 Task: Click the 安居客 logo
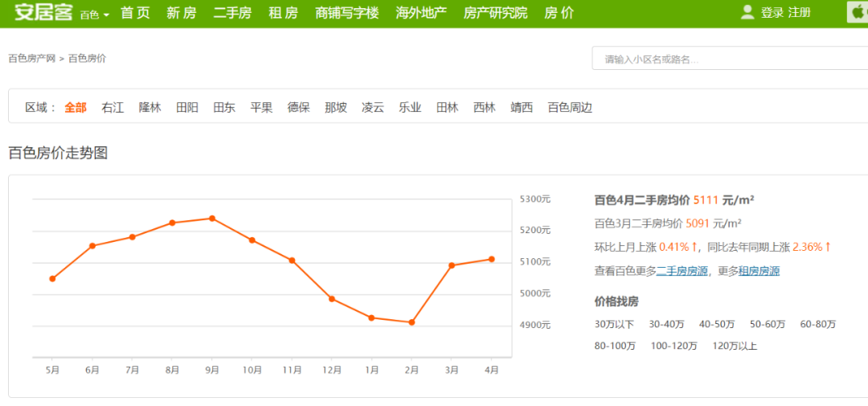click(x=43, y=12)
